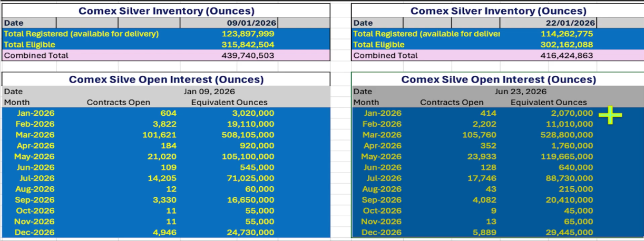Select right Combined Total 416,424,863 cell
644x241 pixels.
tap(567, 55)
